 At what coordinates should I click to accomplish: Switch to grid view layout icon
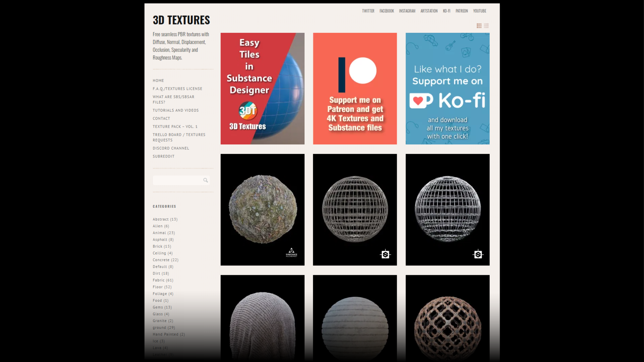point(479,26)
